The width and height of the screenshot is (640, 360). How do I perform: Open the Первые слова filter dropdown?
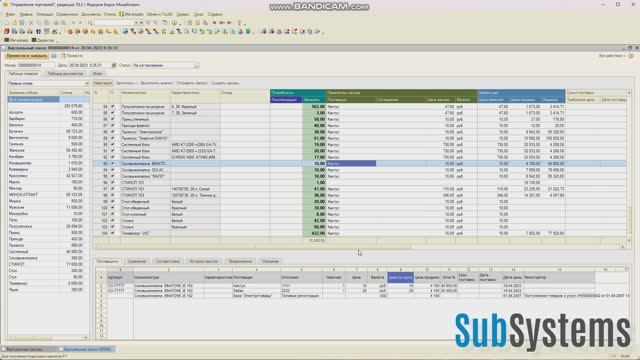[x=87, y=83]
